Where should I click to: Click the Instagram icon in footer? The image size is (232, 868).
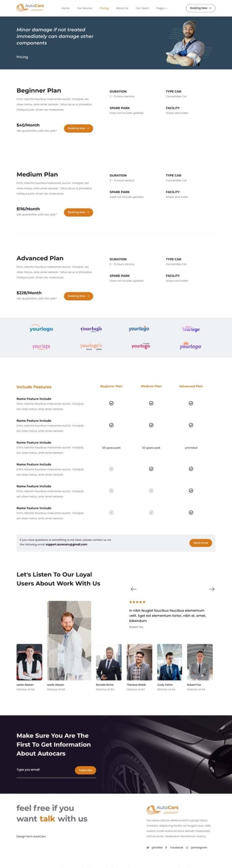[x=187, y=847]
